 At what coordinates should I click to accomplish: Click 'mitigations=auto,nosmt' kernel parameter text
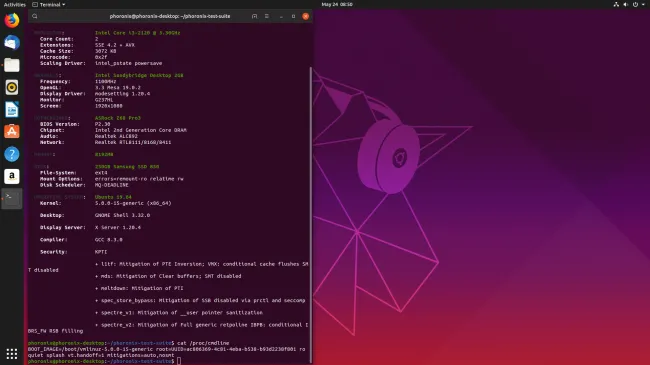(x=141, y=355)
